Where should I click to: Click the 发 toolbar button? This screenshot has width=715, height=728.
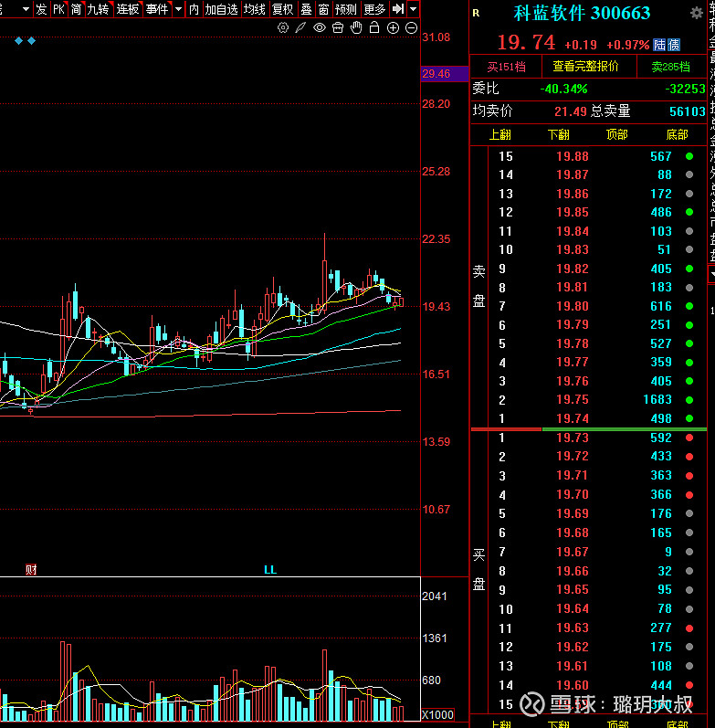41,9
